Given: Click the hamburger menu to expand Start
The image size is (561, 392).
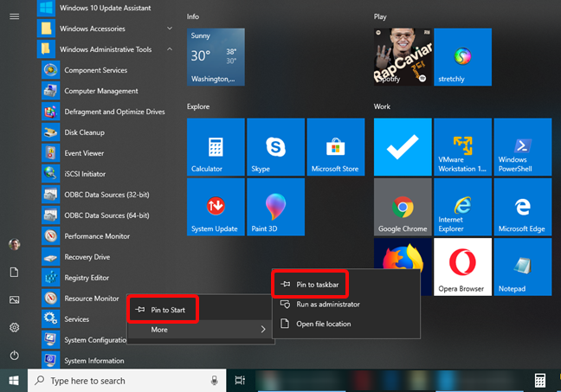Looking at the screenshot, I should [x=14, y=16].
